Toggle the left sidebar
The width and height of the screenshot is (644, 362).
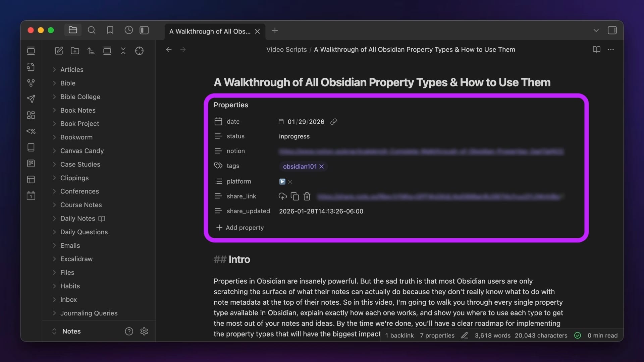(x=144, y=31)
